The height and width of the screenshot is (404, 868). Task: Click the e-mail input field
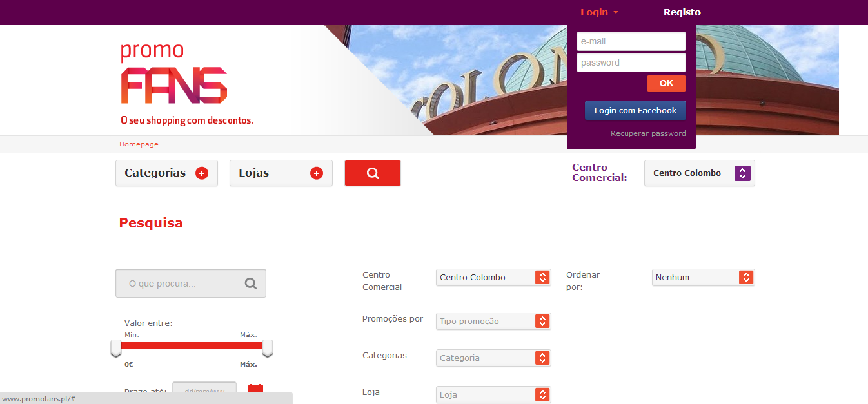coord(631,41)
